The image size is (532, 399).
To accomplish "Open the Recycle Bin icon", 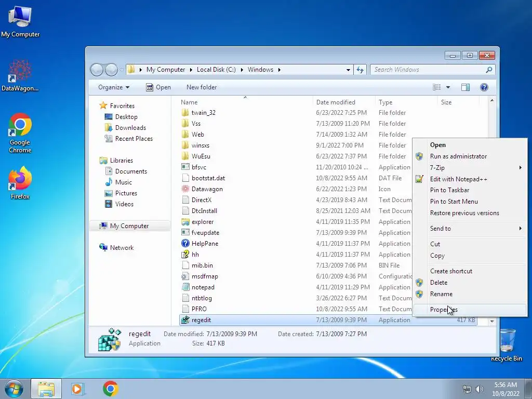I will 507,345.
